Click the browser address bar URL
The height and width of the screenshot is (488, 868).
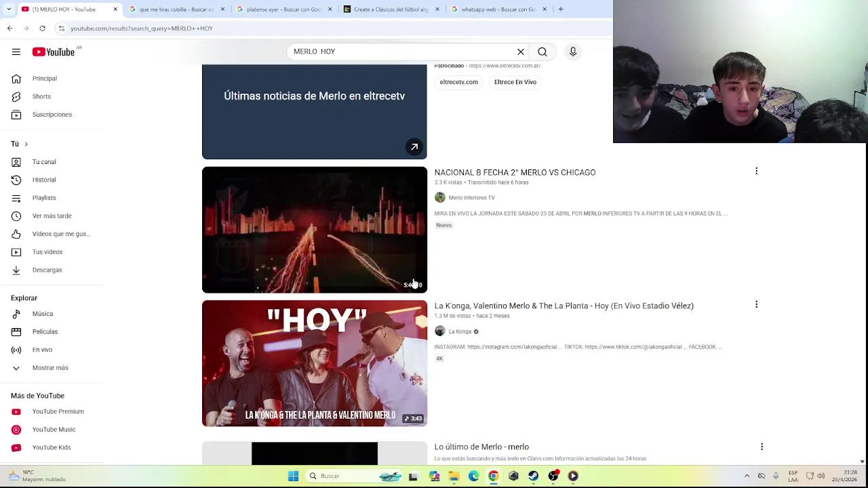tap(142, 28)
